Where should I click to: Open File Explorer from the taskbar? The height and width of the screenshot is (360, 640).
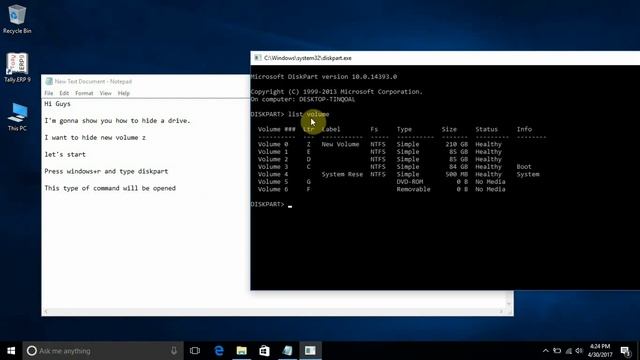click(x=242, y=351)
